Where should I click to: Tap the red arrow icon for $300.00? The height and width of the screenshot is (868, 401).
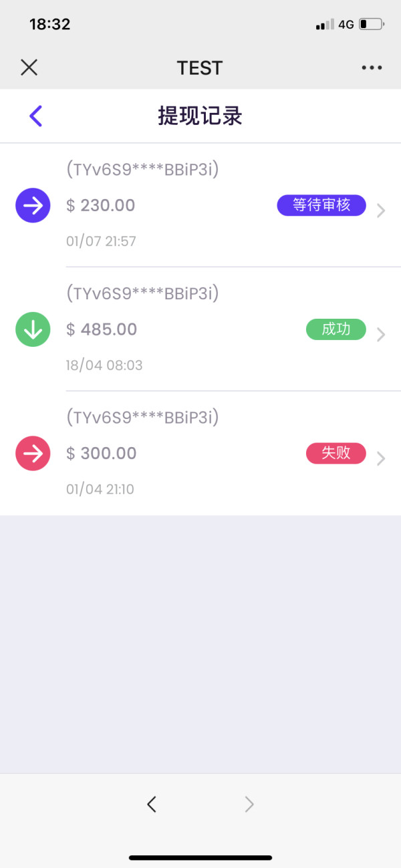pos(33,454)
